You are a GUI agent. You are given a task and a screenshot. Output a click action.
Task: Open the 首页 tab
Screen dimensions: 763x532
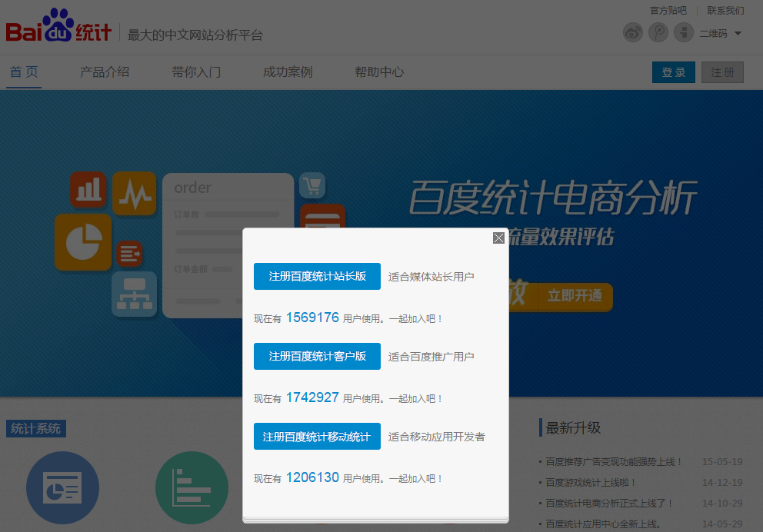click(24, 72)
